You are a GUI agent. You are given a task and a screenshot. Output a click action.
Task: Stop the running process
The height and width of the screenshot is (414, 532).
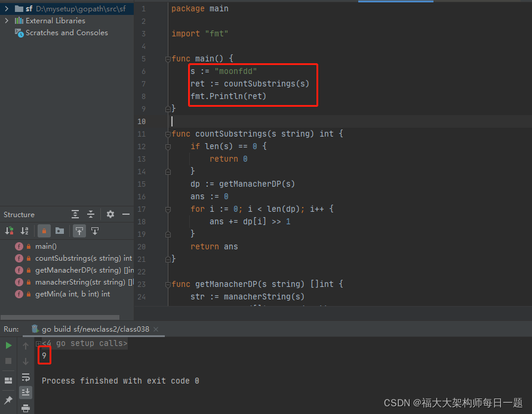click(x=8, y=361)
